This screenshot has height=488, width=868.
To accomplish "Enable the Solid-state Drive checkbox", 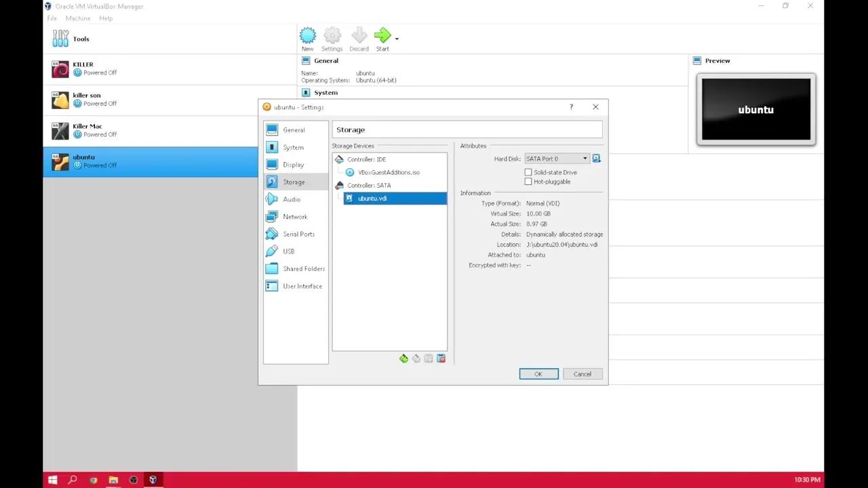I will click(x=528, y=172).
